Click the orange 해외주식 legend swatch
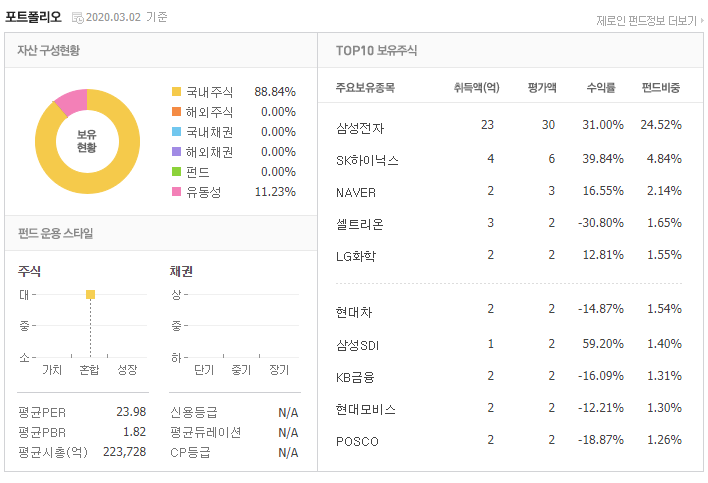 coord(176,111)
